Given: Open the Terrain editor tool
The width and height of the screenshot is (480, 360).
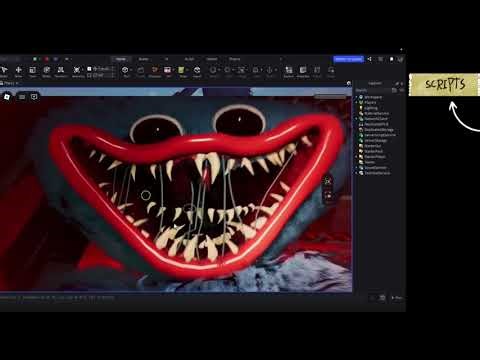Looking at the screenshot, I should (140, 71).
